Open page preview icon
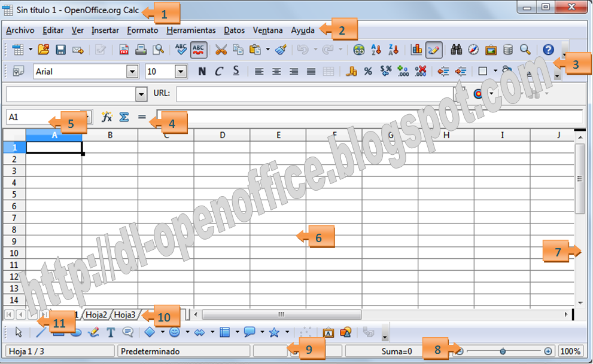 158,50
